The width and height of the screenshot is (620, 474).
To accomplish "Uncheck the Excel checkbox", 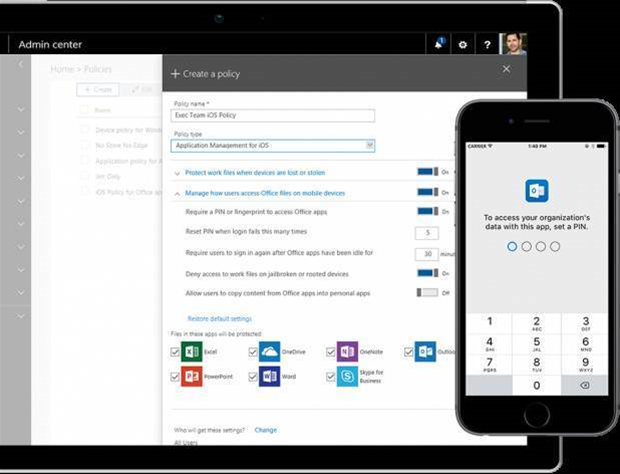I will (175, 352).
